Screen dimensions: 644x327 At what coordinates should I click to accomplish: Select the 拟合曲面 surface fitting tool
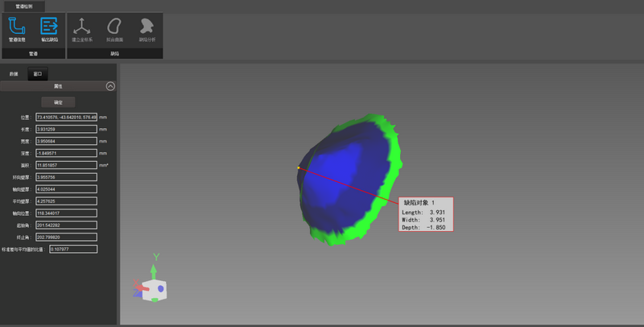[114, 28]
